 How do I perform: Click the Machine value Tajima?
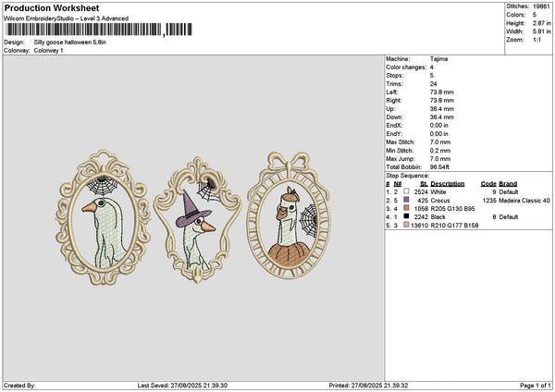[438, 59]
